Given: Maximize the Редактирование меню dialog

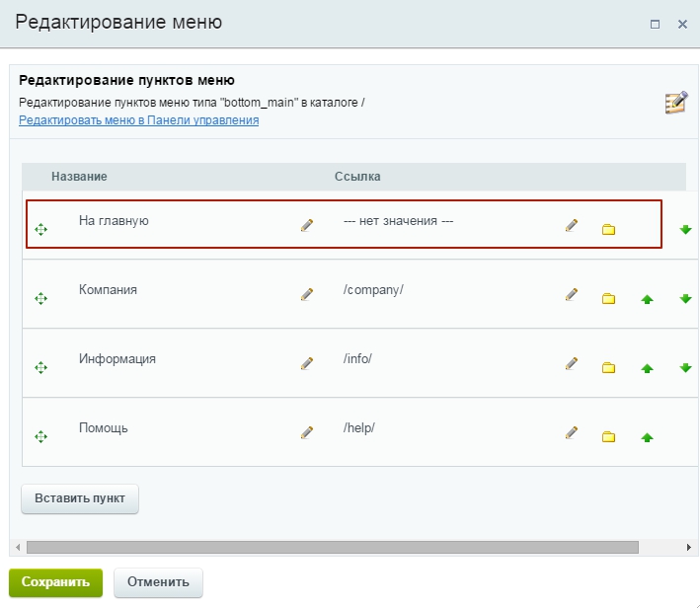Looking at the screenshot, I should [x=655, y=24].
